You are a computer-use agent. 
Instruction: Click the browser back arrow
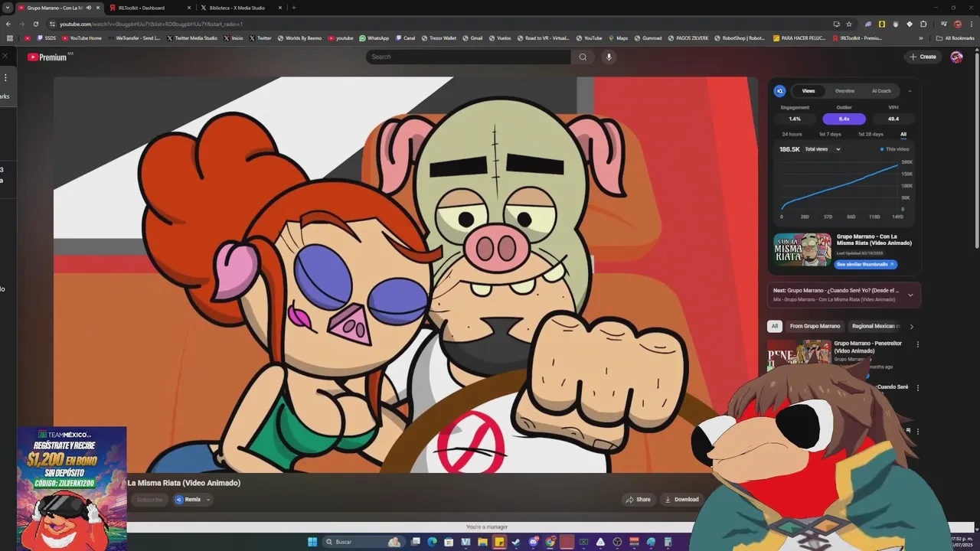click(8, 24)
